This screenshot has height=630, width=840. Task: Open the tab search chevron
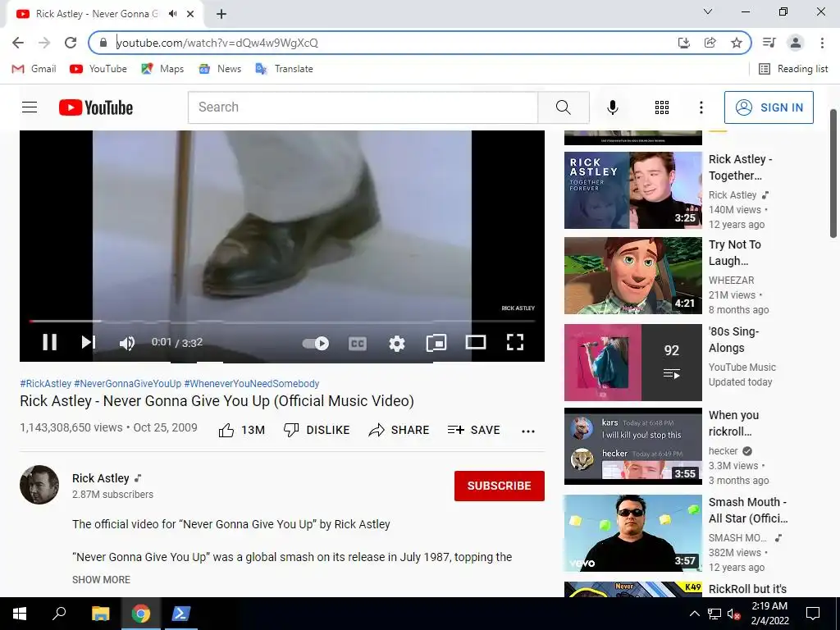click(708, 11)
